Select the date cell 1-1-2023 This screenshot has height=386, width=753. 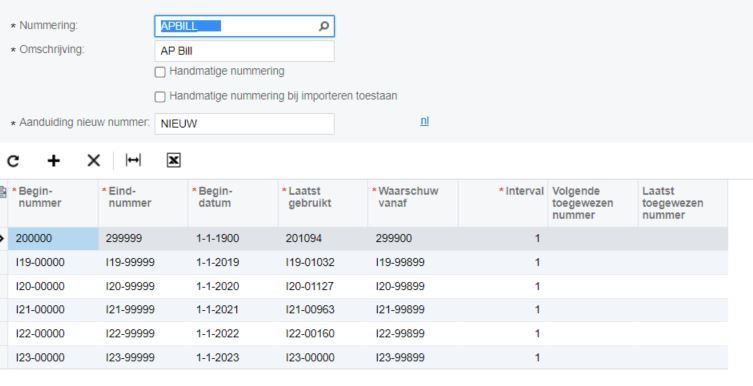(x=232, y=358)
